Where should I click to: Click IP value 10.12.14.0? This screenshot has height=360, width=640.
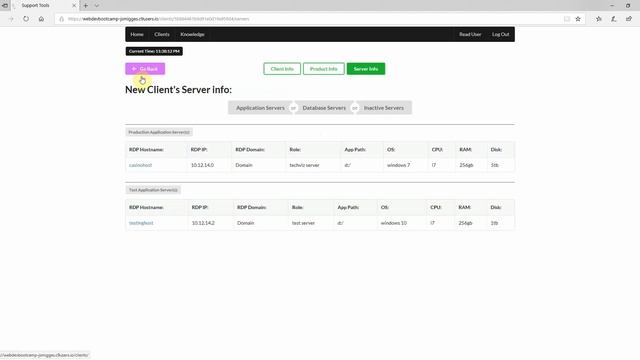pyautogui.click(x=202, y=165)
